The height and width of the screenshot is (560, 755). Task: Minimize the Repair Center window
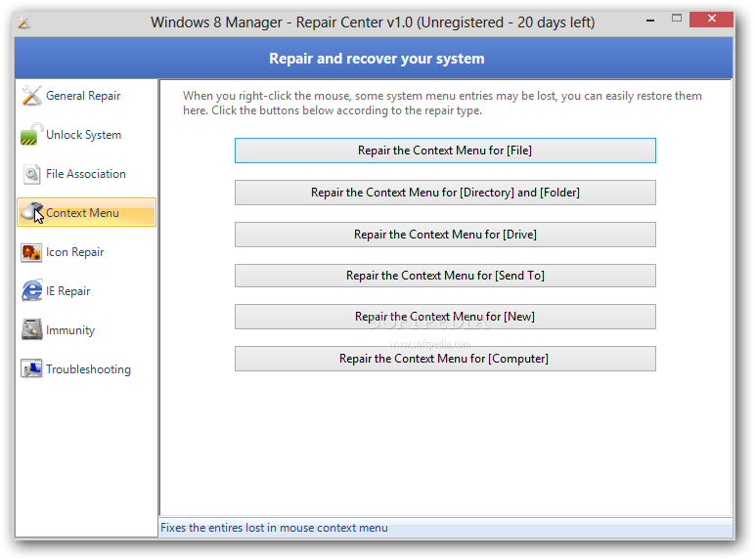(x=650, y=21)
